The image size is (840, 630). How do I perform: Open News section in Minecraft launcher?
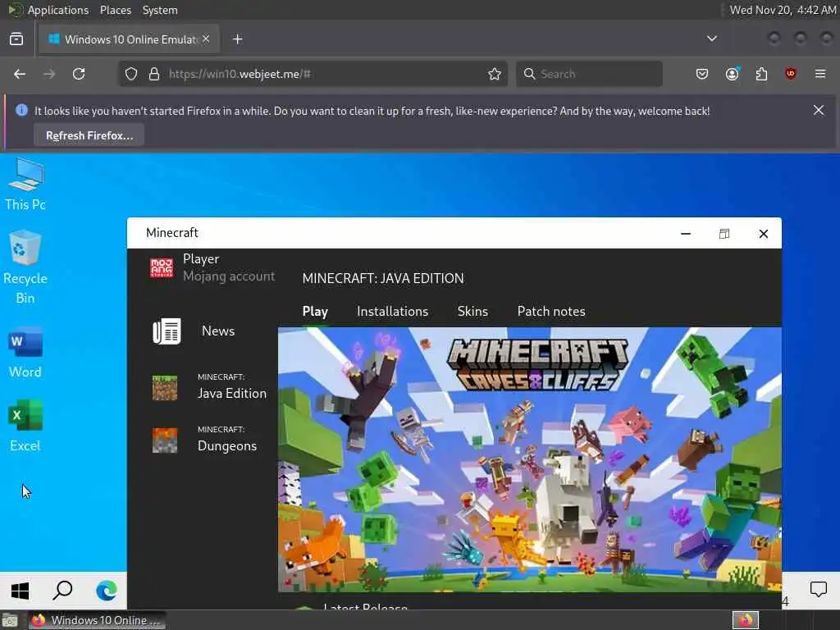pos(194,331)
